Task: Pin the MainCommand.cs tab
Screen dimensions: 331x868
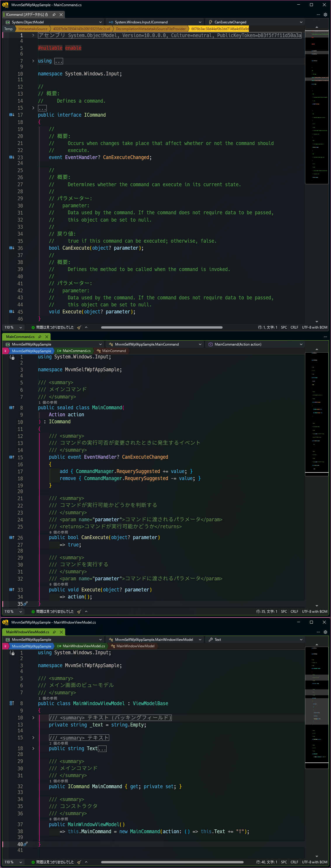Action: (x=40, y=336)
